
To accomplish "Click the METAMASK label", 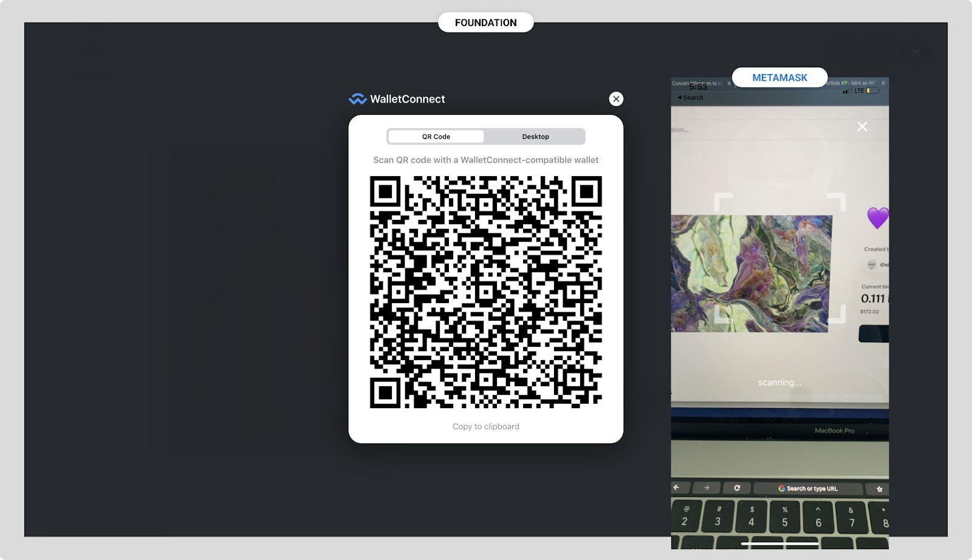I will coord(780,78).
